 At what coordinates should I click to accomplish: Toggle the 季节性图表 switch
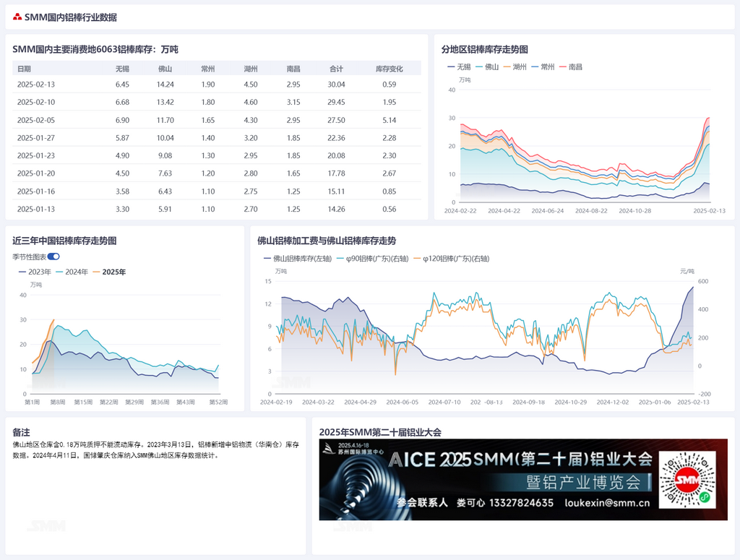pos(53,257)
